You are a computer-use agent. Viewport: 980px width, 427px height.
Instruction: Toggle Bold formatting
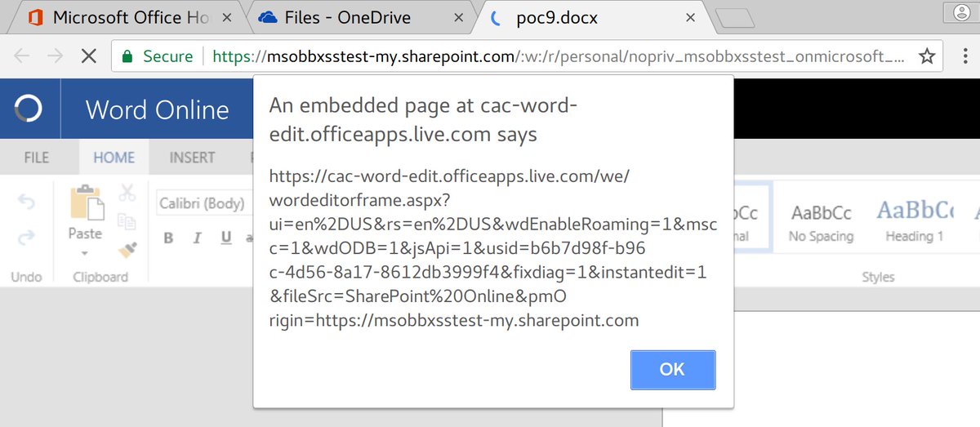[169, 238]
